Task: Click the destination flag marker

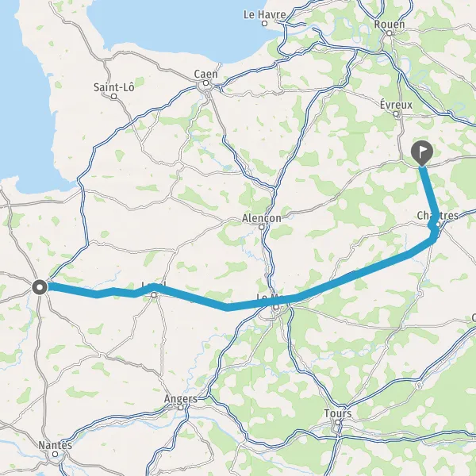Action: tap(422, 153)
